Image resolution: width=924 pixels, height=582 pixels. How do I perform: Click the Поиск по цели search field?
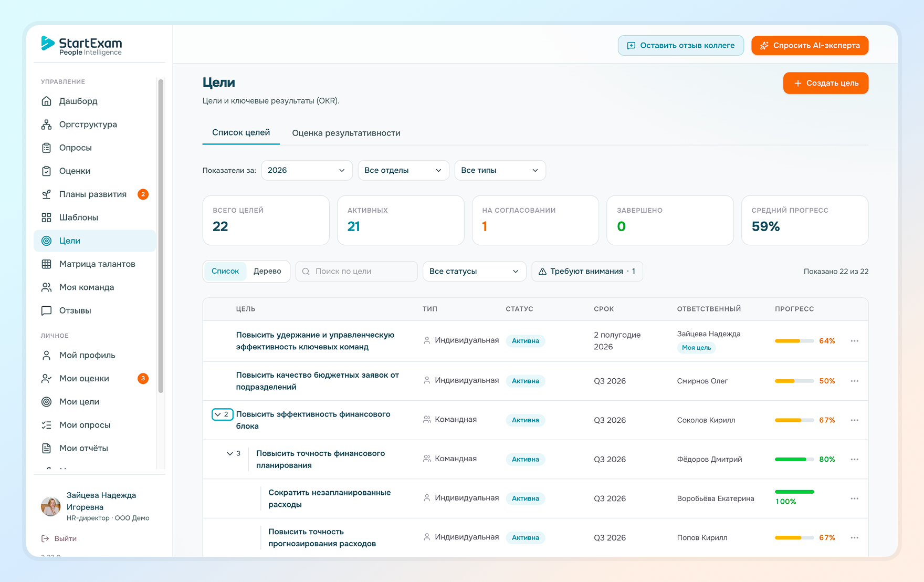[x=356, y=271]
